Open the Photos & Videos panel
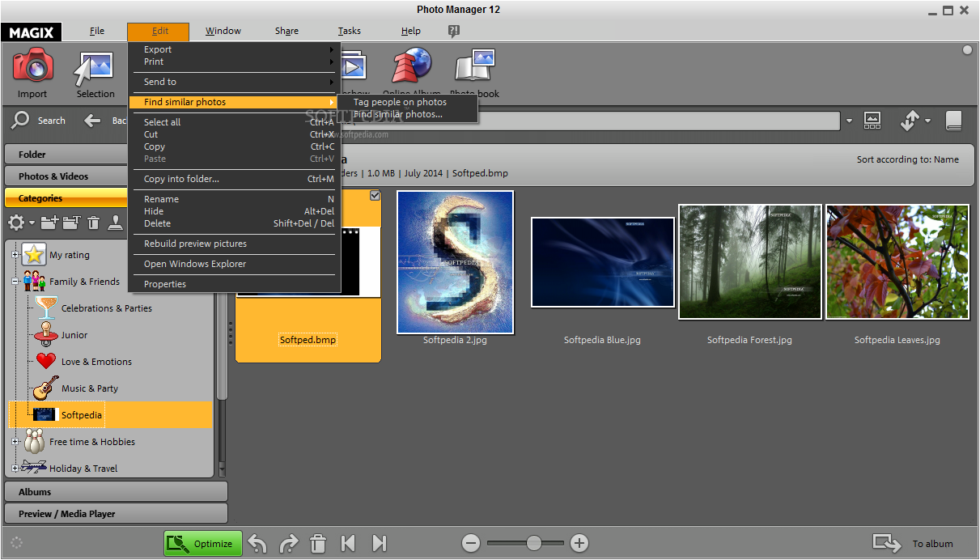Screen dimensions: 980x560 pyautogui.click(x=68, y=176)
